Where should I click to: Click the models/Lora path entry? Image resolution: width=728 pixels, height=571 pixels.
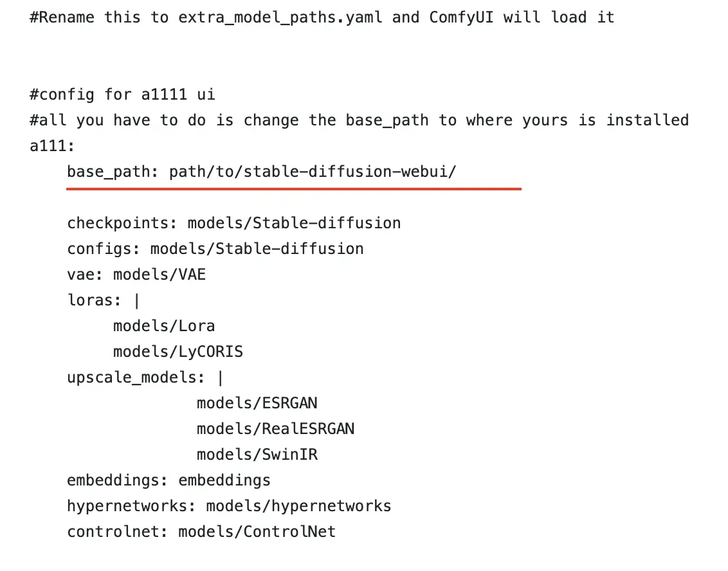click(164, 326)
